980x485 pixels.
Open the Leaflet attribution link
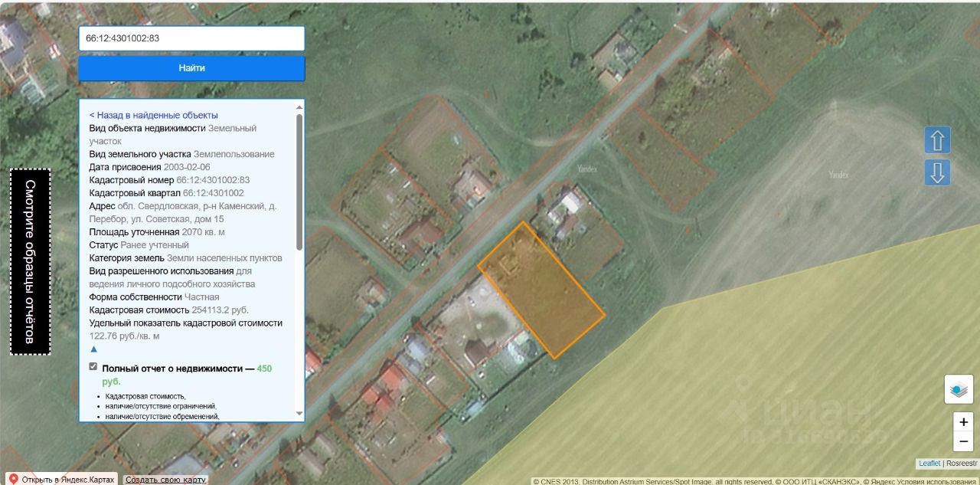pyautogui.click(x=929, y=464)
